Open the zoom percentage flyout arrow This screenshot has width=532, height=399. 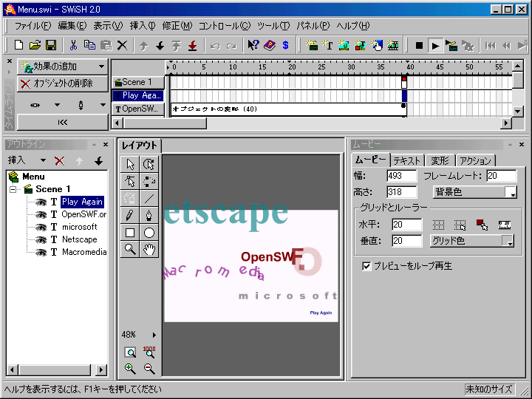[154, 335]
